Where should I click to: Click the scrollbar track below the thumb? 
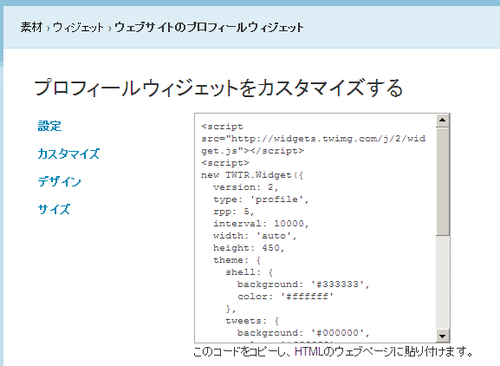[x=443, y=283]
